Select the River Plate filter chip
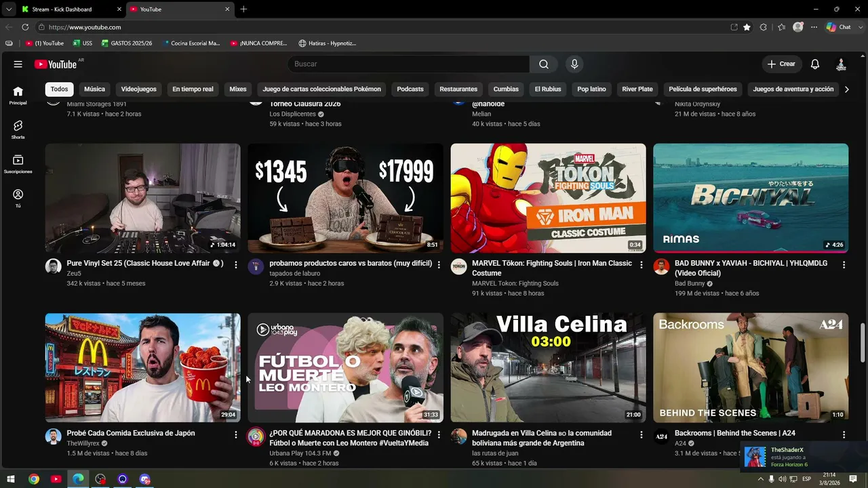Viewport: 868px width, 488px height. coord(637,89)
